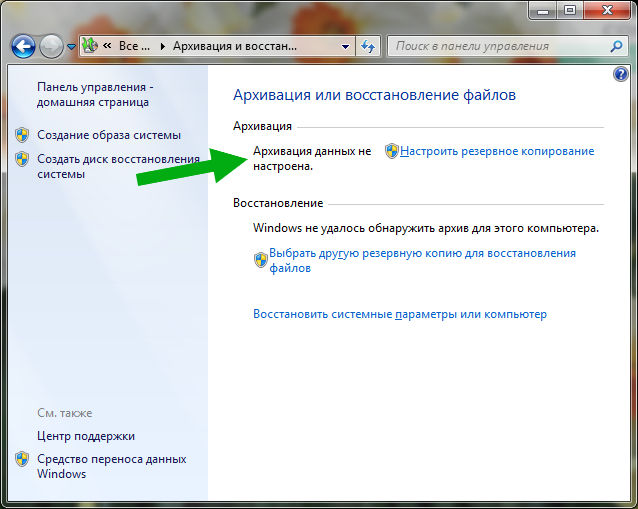Click 'Создание образа системы' link
Screen dimensions: 638x509
coord(109,135)
